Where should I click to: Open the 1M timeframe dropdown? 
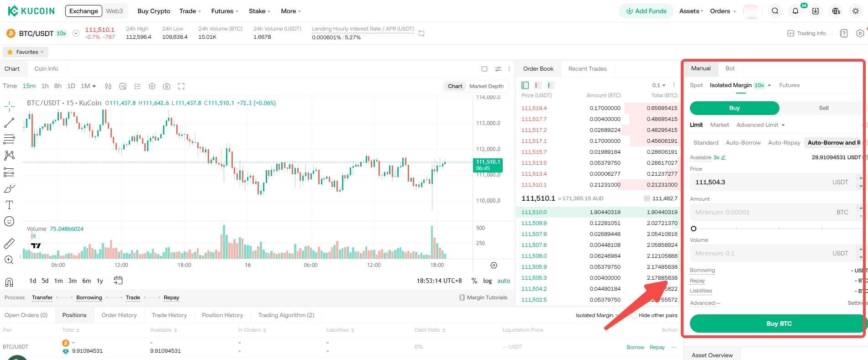tap(88, 86)
